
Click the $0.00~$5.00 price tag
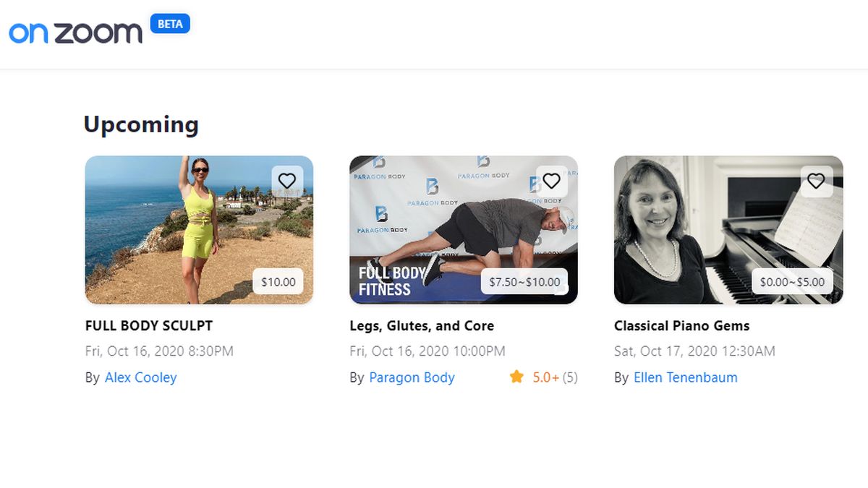click(x=791, y=282)
